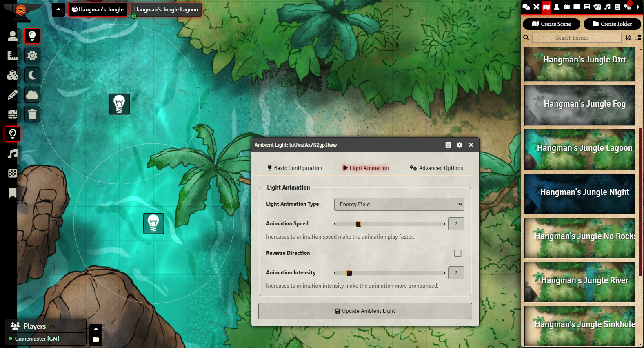644x348 pixels.
Task: Toggle the Reset Fog cloud tool
Action: click(x=32, y=95)
